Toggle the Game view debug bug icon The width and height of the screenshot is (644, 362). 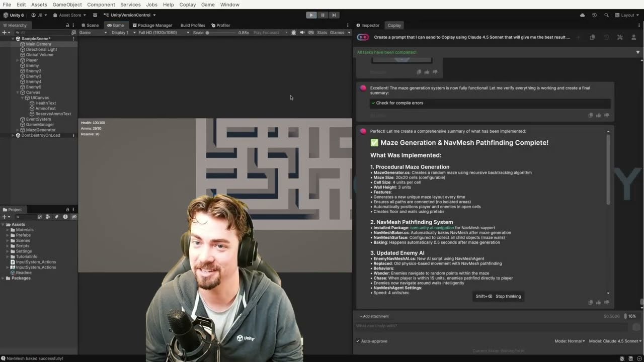[294, 33]
